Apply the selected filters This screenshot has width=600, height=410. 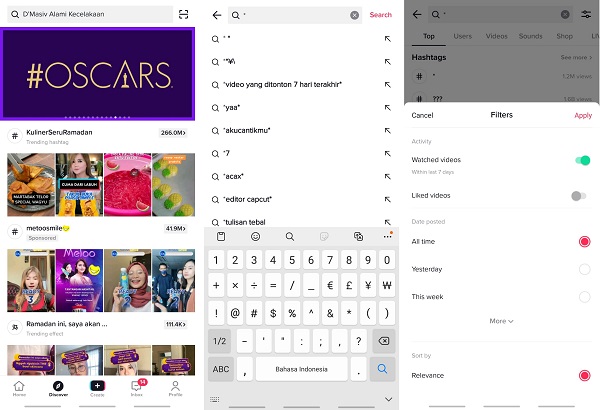(x=583, y=116)
